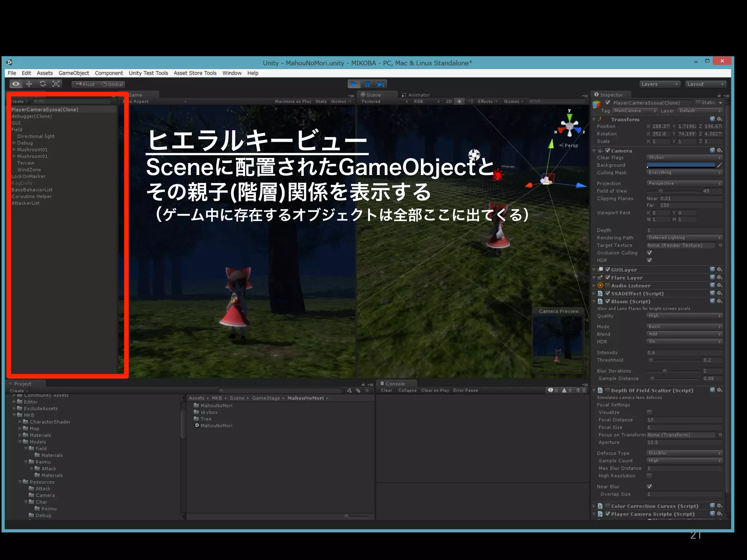This screenshot has width=747, height=560.
Task: Expand the CharactorShader folder
Action: [x=20, y=422]
